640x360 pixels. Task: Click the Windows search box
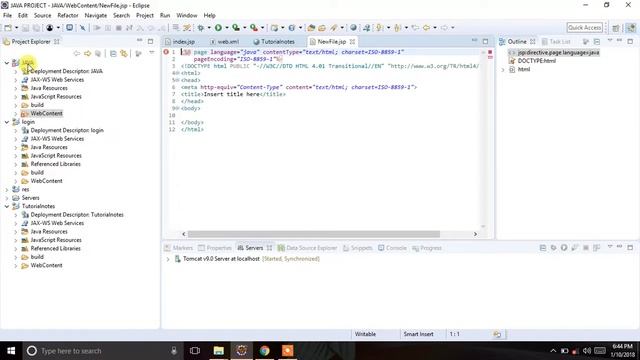click(102, 351)
